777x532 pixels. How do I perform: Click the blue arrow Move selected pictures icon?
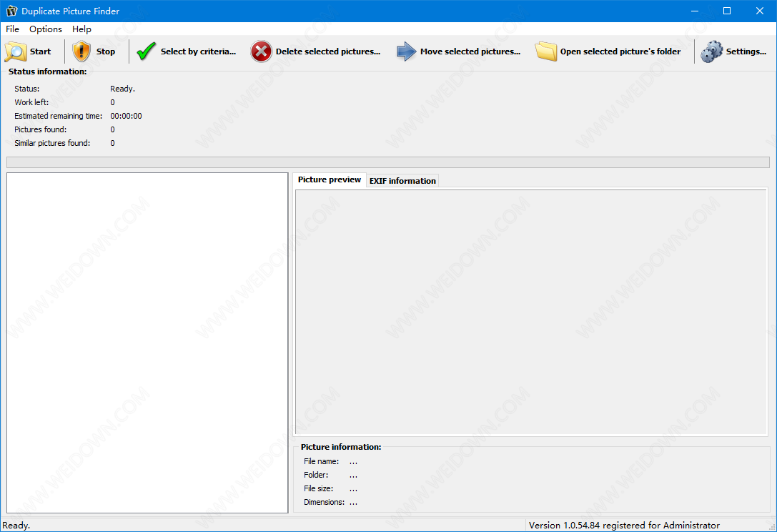(406, 51)
